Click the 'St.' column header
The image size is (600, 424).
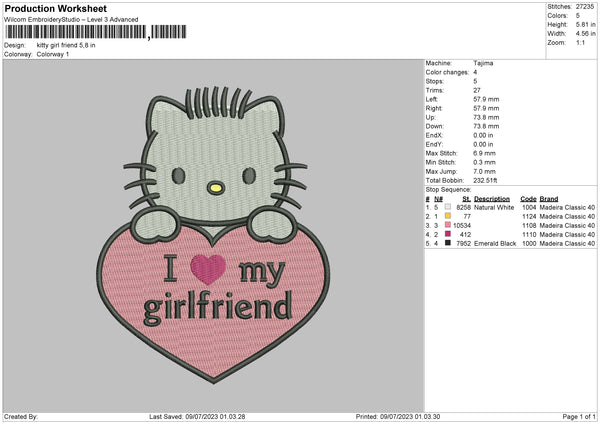tap(466, 198)
